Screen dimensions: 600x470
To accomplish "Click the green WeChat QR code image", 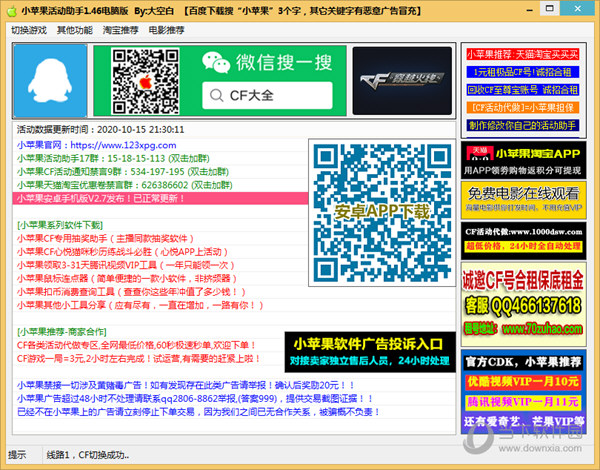I will click(x=145, y=81).
